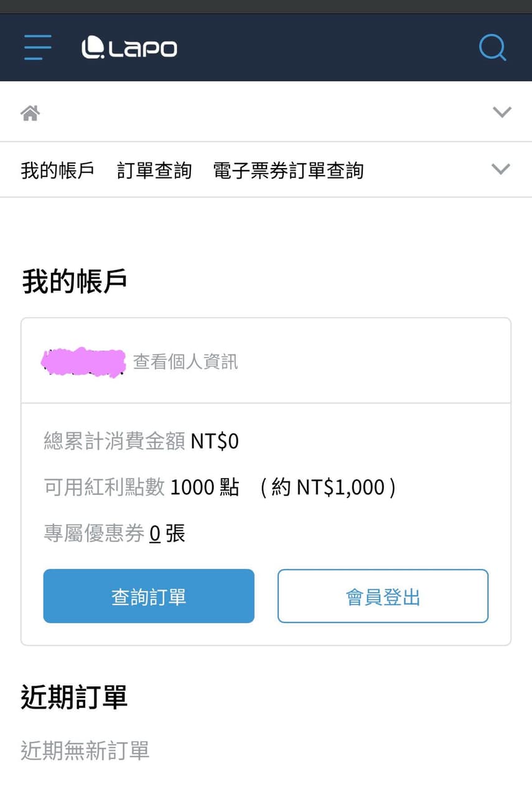View personal info via 查看個人資訊

[x=185, y=362]
